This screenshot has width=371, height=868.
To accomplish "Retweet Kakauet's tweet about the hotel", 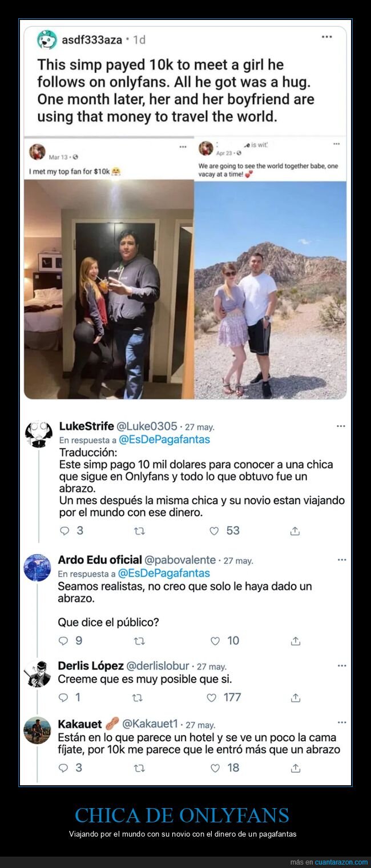I will (x=139, y=768).
